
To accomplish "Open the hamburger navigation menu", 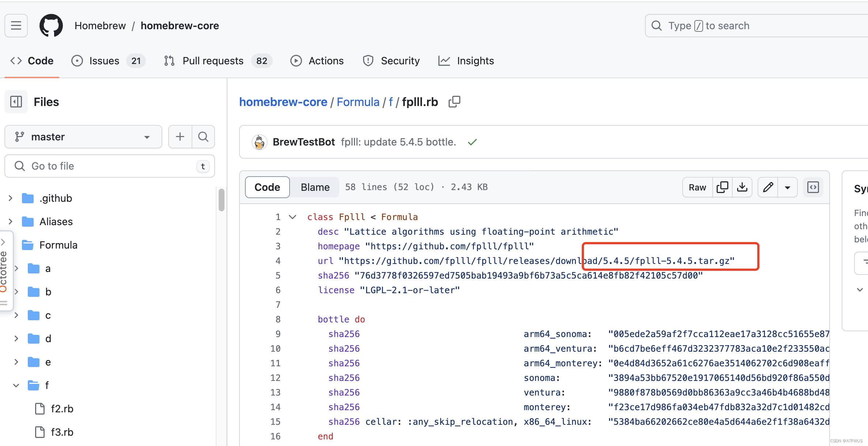I will (16, 26).
